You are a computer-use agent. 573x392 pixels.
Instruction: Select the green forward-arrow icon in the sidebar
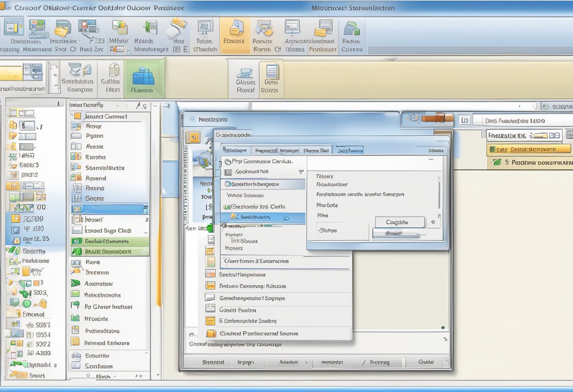coord(75,284)
